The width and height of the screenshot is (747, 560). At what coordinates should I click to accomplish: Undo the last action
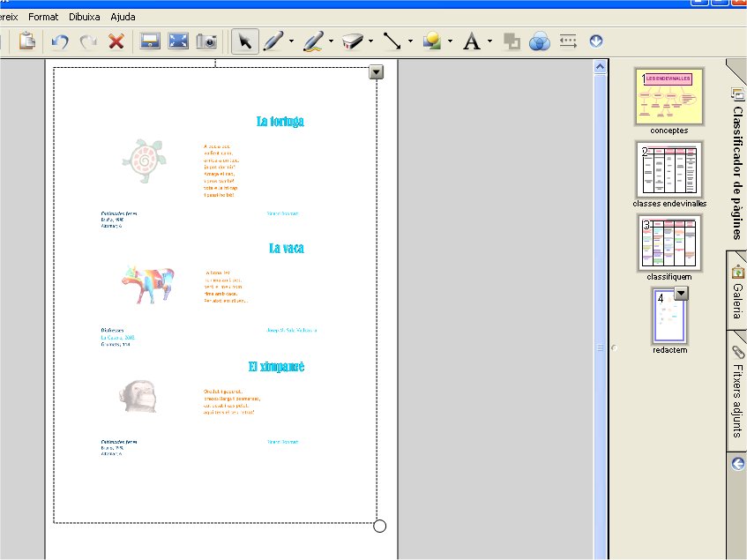pyautogui.click(x=60, y=42)
